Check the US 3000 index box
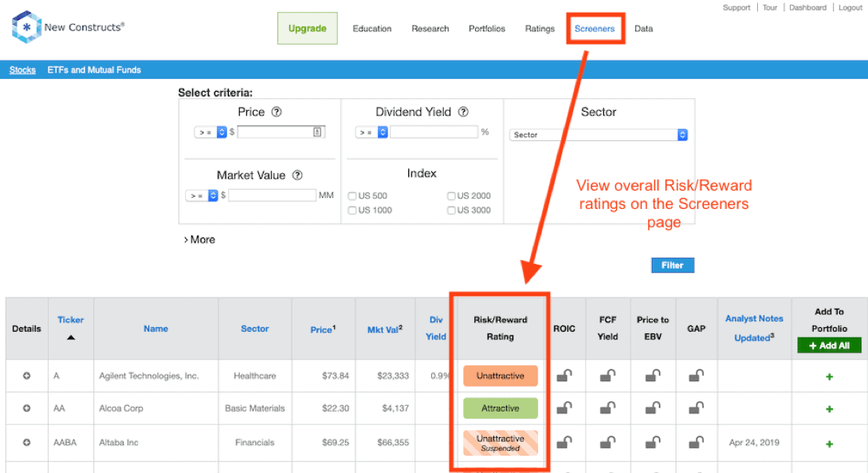 (x=451, y=211)
